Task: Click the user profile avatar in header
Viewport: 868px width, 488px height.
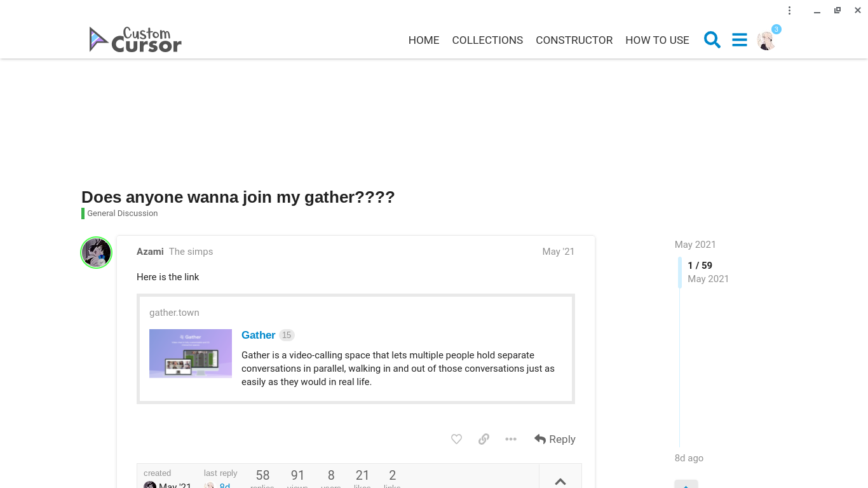Action: [x=766, y=41]
